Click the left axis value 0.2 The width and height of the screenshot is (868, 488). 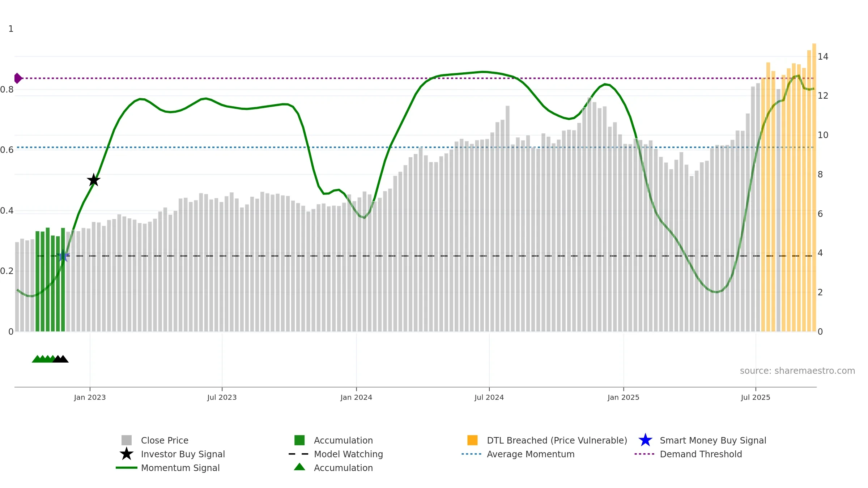pyautogui.click(x=7, y=271)
